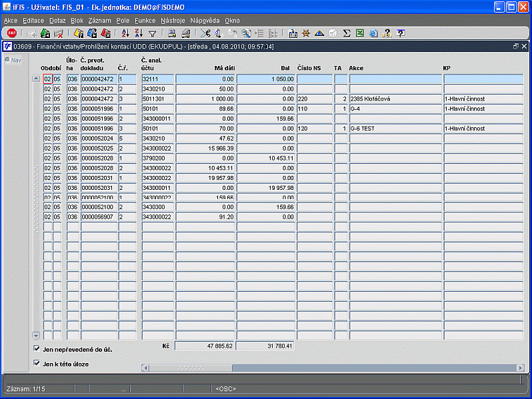This screenshot has height=399, width=532.
Task: Click the print preview icon
Action: [x=185, y=33]
